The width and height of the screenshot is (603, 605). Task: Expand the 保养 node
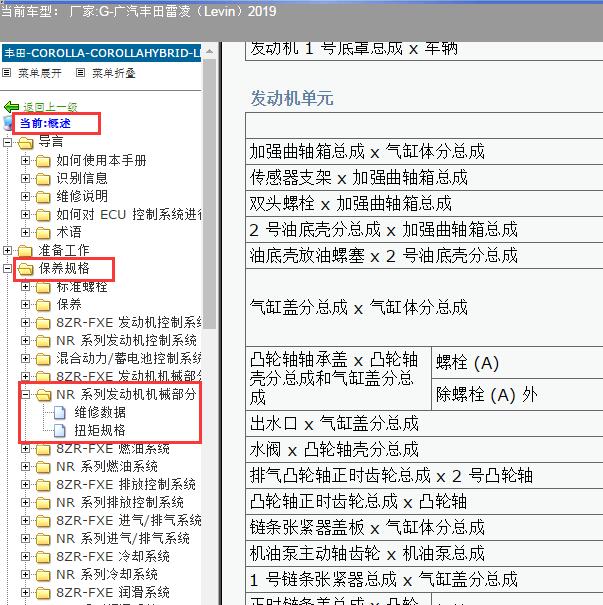25,304
